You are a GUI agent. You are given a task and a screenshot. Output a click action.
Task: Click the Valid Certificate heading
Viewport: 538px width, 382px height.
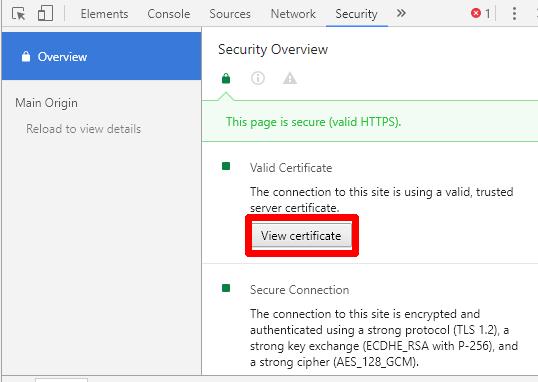coord(291,168)
